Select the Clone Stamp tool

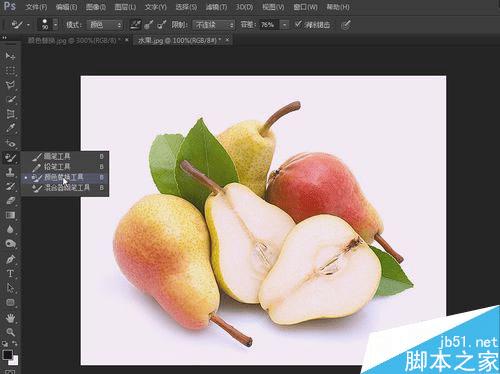(x=10, y=172)
